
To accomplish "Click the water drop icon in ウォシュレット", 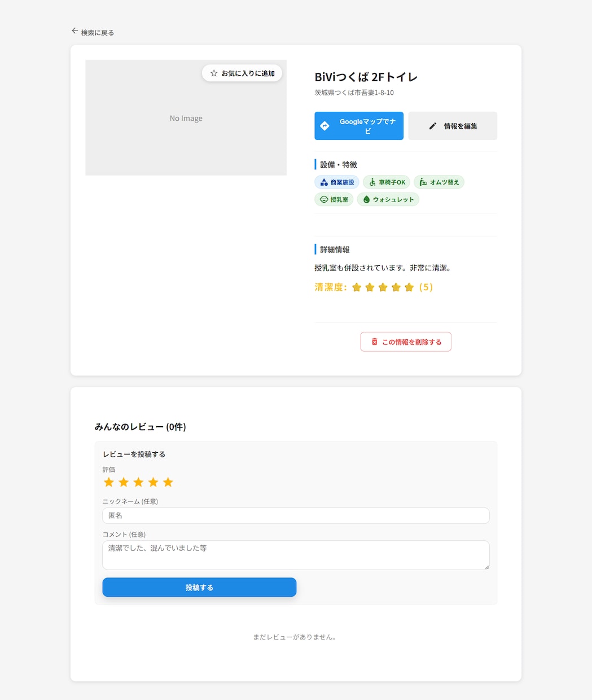I will point(366,199).
